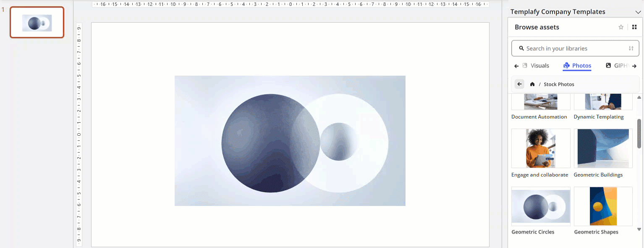644x248 pixels.
Task: Select the Document Automation photo
Action: coord(541,102)
